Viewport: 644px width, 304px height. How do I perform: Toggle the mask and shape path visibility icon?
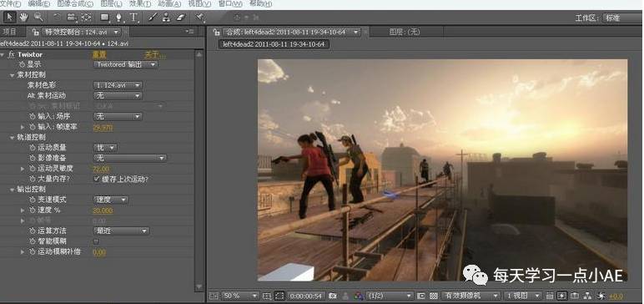click(279, 296)
